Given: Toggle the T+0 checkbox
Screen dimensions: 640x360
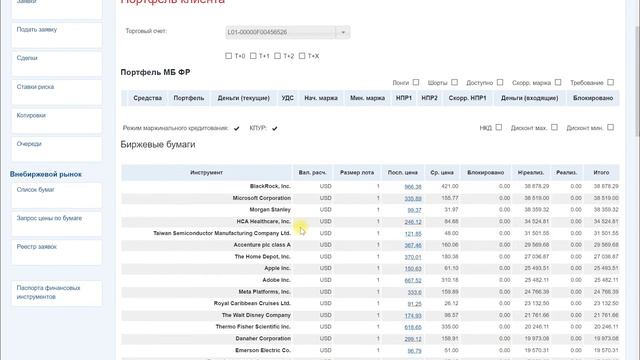Looking at the screenshot, I should pos(229,56).
